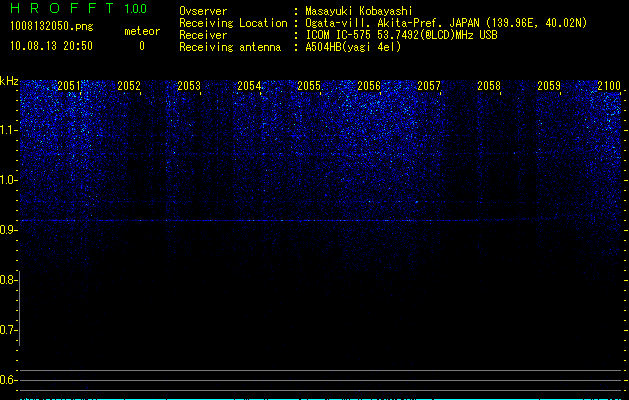Click time marker 2056

[x=369, y=86]
